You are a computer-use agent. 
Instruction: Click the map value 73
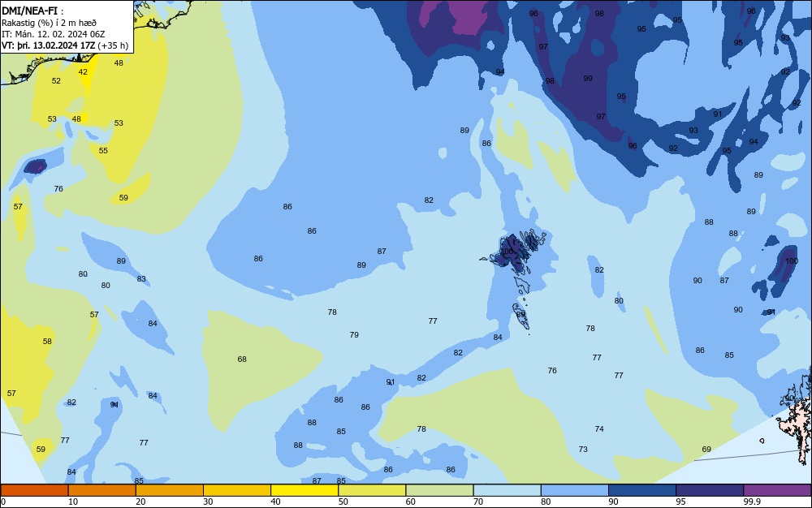pos(583,449)
